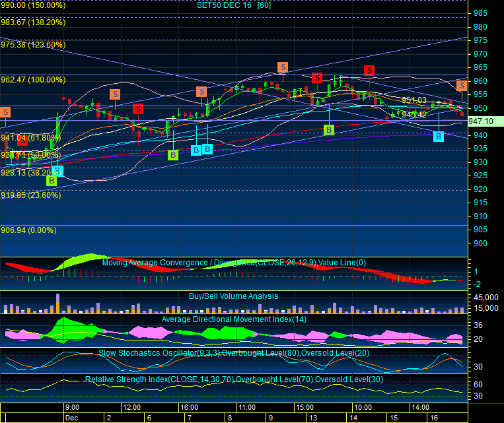Select the Relative Strength Index panel title
The image size is (504, 423).
234,379
